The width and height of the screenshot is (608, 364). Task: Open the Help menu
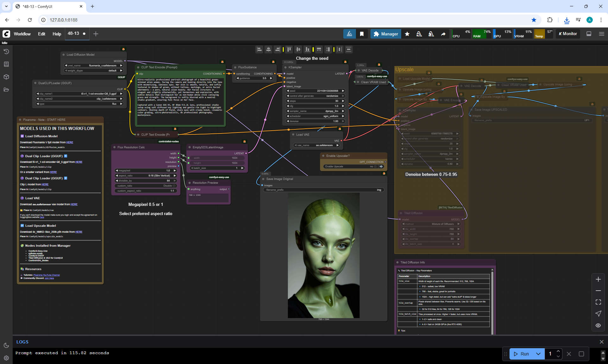click(x=57, y=34)
